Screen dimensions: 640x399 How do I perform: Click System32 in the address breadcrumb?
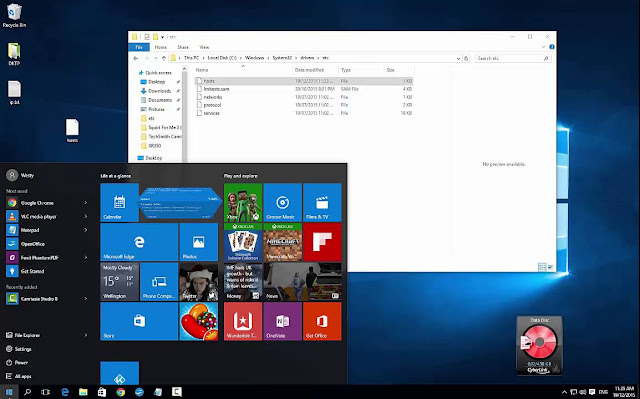tap(282, 58)
